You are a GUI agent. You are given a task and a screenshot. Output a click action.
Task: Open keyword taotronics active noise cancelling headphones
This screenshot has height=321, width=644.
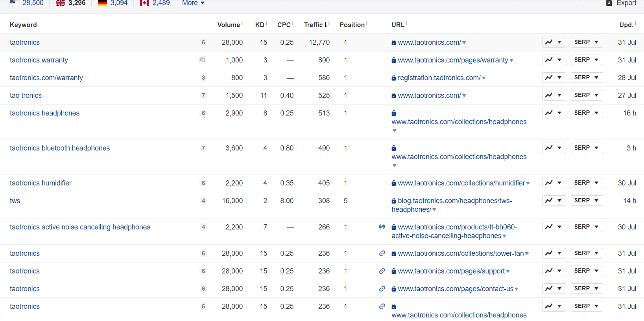pyautogui.click(x=80, y=227)
